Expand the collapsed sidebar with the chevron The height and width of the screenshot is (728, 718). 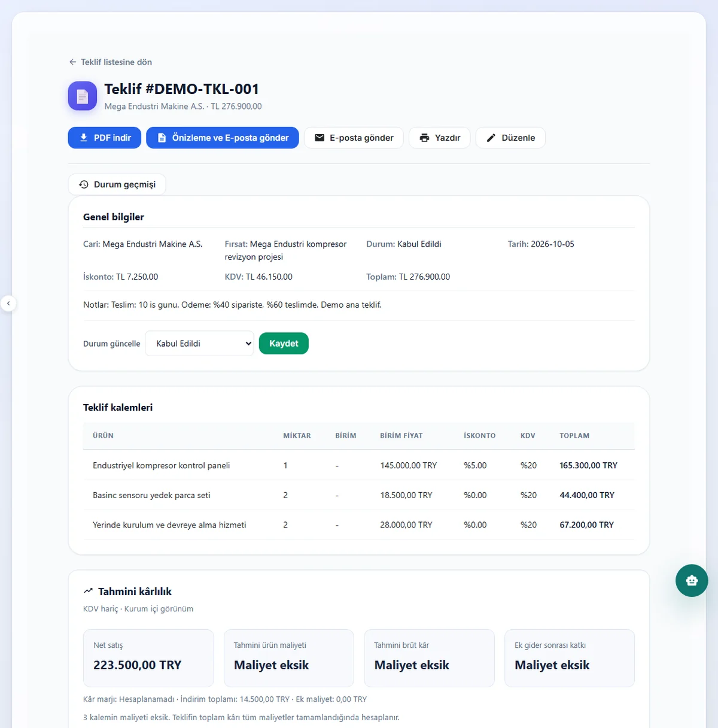point(8,304)
